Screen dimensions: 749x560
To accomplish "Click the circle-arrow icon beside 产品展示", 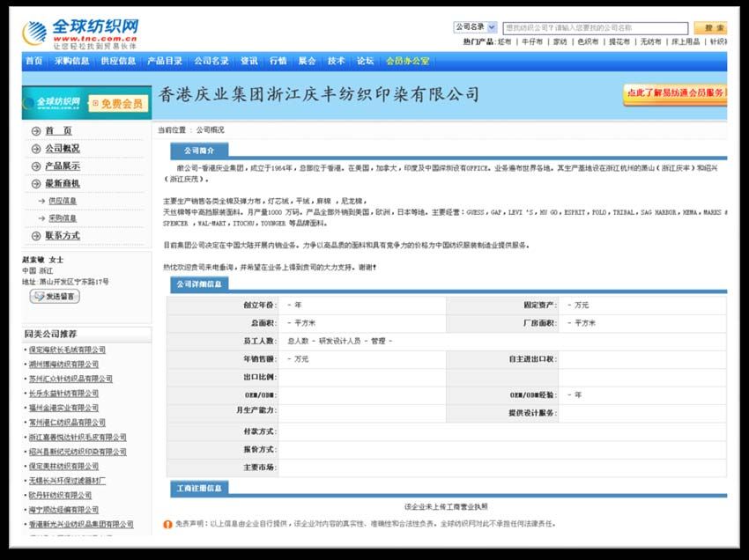I will tap(36, 166).
